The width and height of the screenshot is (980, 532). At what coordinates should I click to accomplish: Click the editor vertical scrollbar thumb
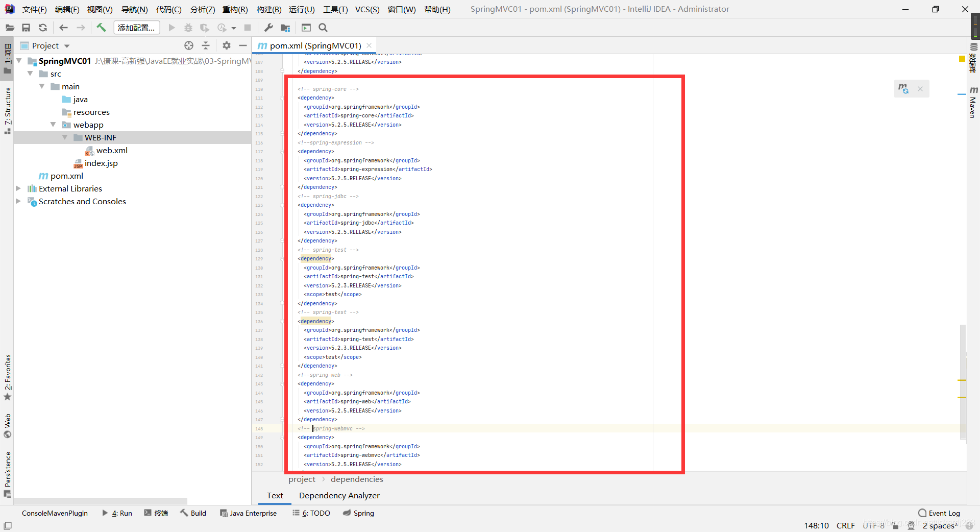click(963, 381)
